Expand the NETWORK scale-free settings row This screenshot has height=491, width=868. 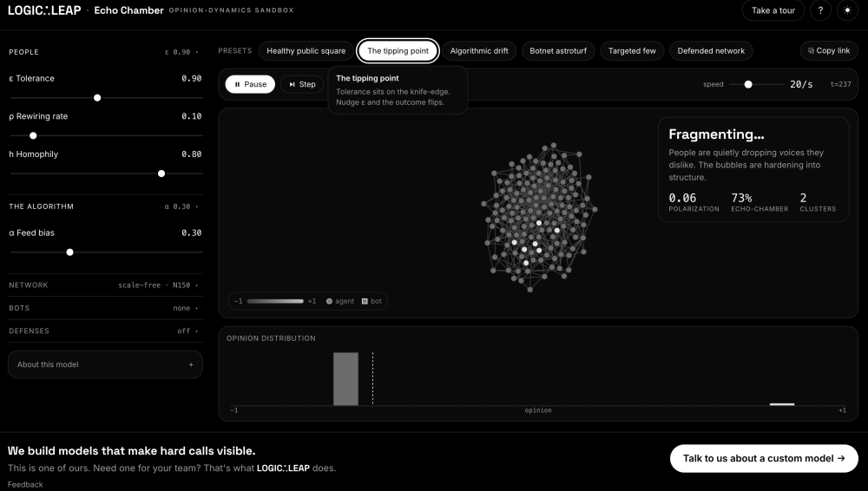click(x=105, y=285)
